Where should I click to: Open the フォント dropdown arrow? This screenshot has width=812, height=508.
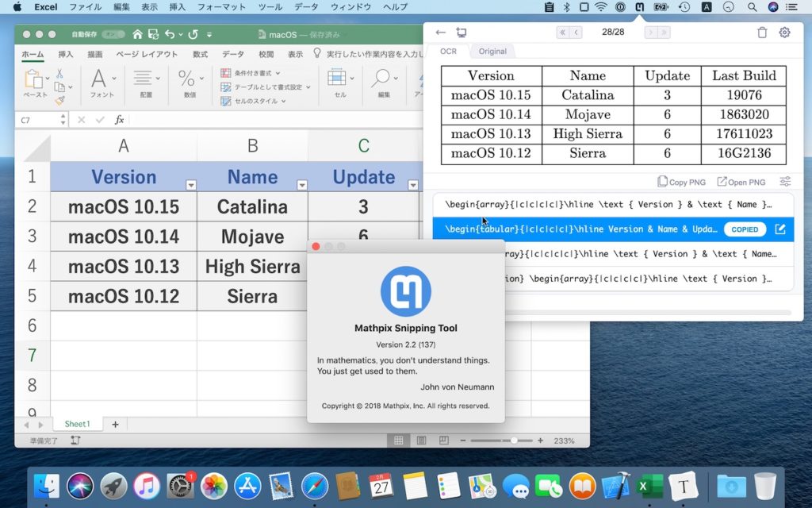114,79
